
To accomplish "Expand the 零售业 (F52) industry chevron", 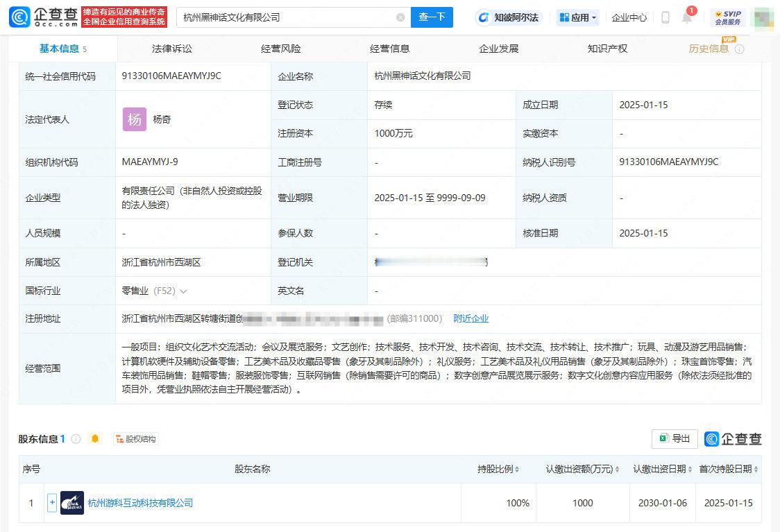I will pos(184,291).
